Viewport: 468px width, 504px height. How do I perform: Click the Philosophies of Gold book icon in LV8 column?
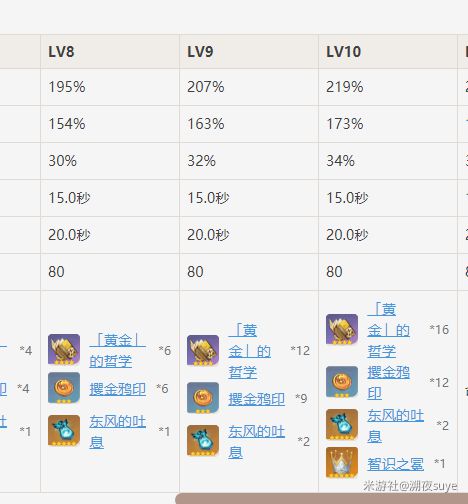tap(64, 350)
